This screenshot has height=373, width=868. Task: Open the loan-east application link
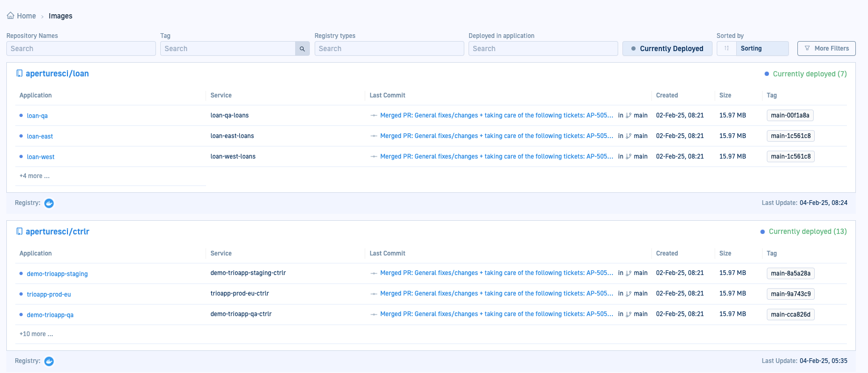click(40, 136)
